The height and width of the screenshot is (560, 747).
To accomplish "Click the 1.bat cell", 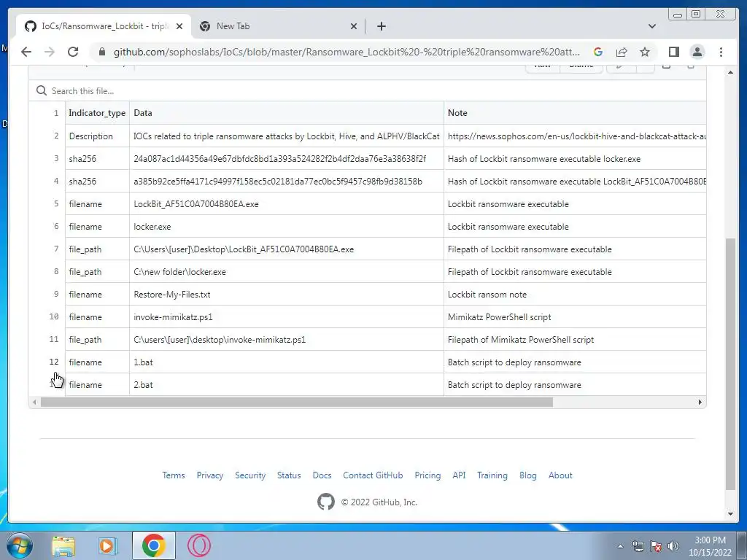I will click(x=286, y=362).
